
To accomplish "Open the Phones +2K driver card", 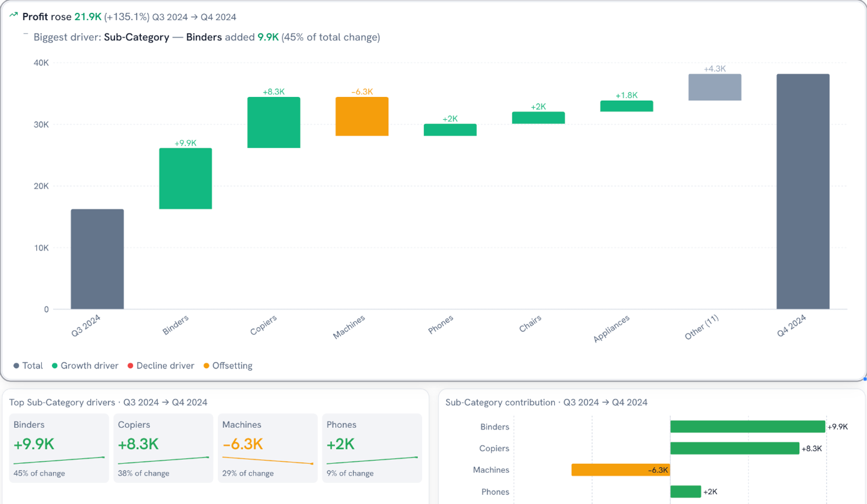I will click(x=372, y=448).
